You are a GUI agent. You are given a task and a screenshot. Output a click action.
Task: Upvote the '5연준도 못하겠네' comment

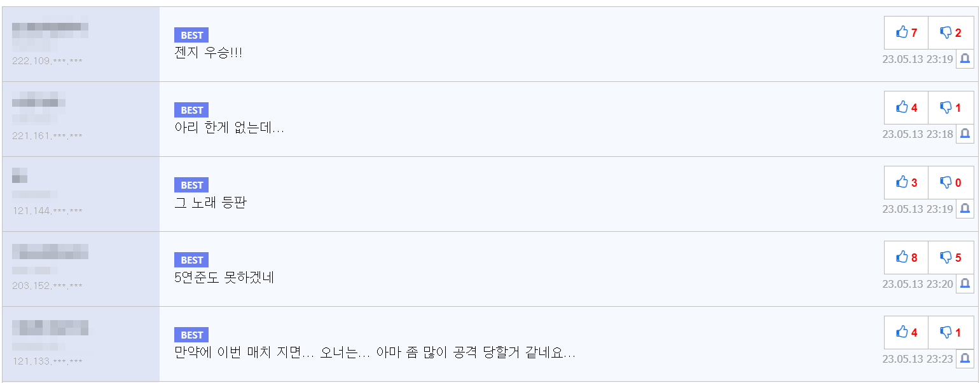[x=906, y=258]
